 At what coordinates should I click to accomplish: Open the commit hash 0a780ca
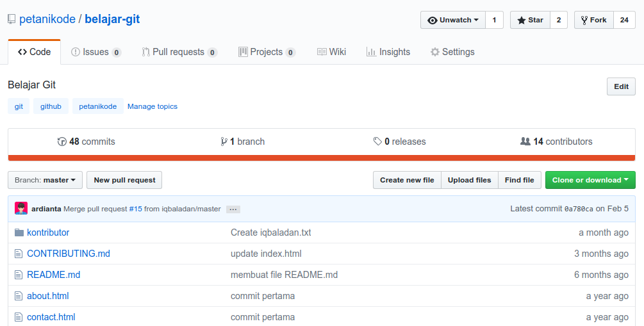click(x=579, y=209)
